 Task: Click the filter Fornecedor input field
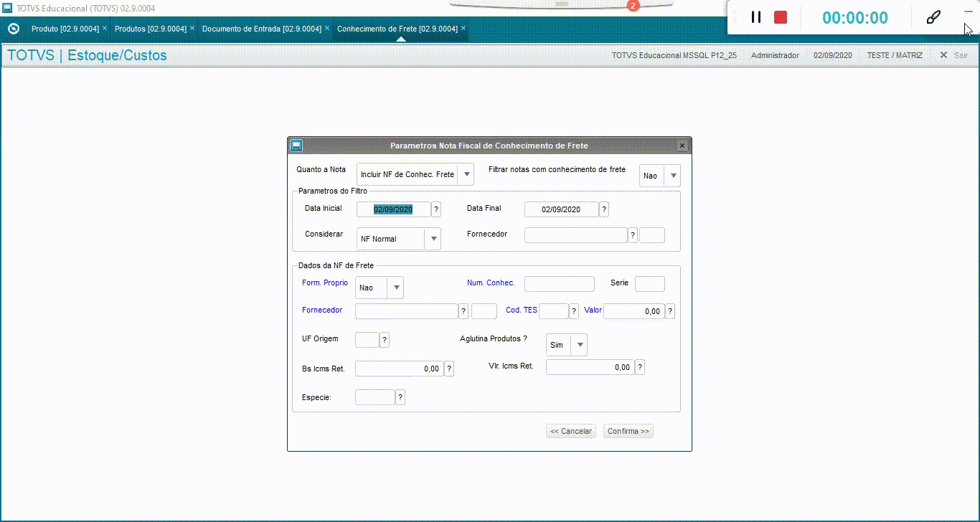click(x=575, y=235)
